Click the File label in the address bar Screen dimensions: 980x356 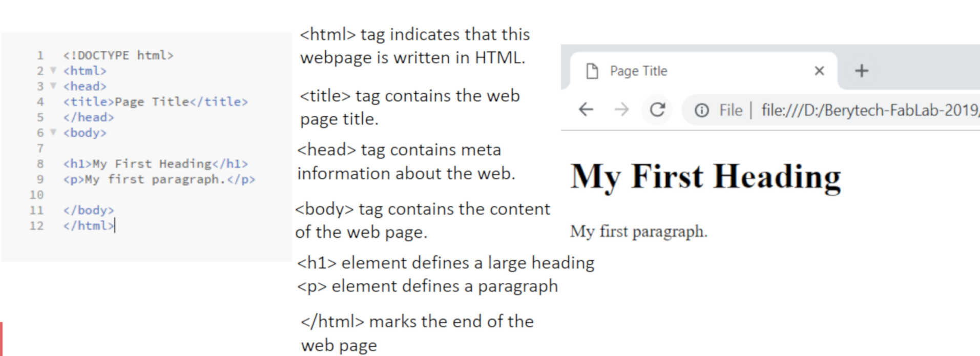tap(731, 110)
